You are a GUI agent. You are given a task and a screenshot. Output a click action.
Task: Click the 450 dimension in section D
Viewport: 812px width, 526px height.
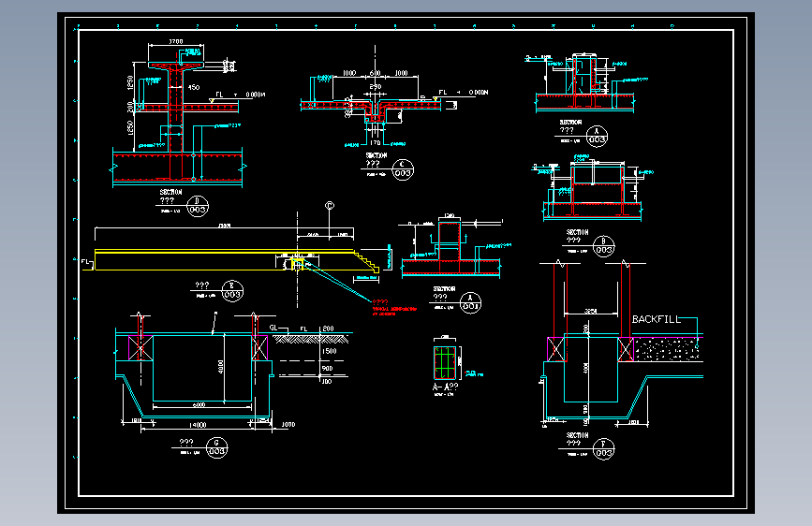point(194,87)
